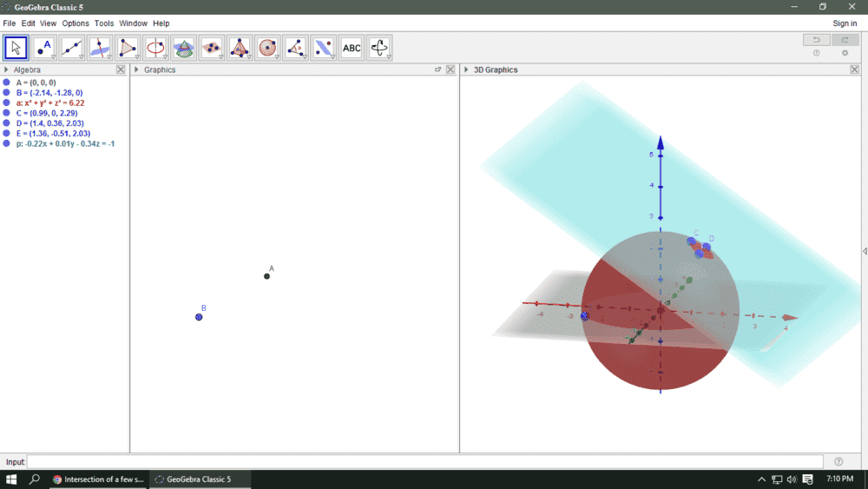Screen dimensions: 868x489
Task: Pick the Pyramid solid tool
Action: click(240, 48)
